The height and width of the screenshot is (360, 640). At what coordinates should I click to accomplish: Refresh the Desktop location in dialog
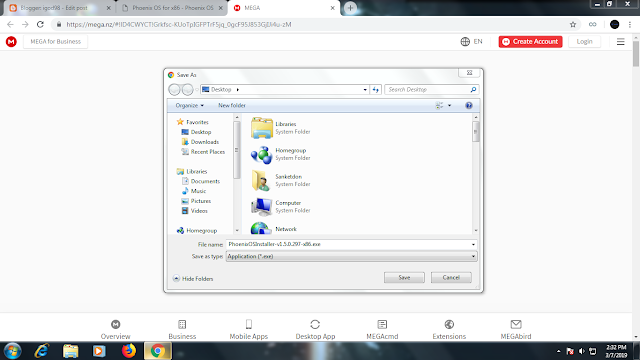pos(376,89)
